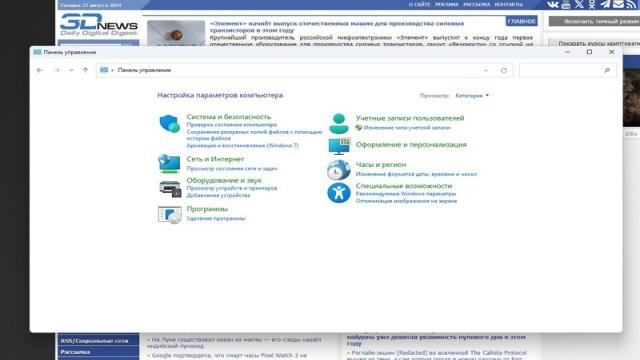Click Добавление устройства link

[x=218, y=196]
